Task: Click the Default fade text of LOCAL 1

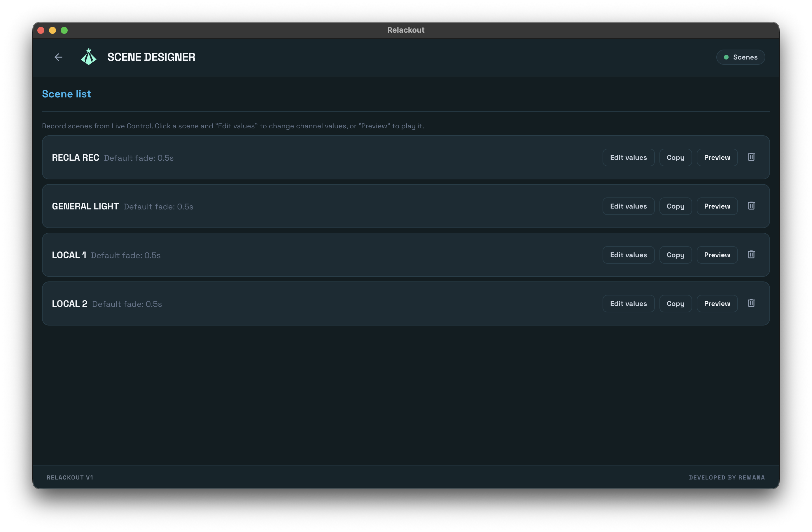Action: point(126,255)
